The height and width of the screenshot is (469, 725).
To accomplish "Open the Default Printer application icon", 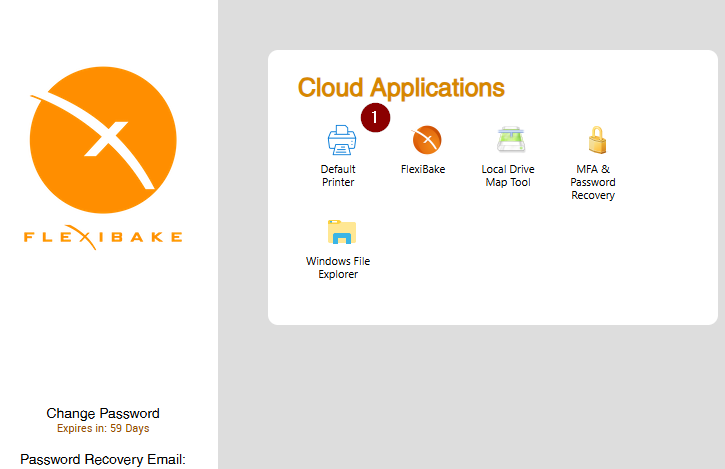I will click(x=342, y=140).
